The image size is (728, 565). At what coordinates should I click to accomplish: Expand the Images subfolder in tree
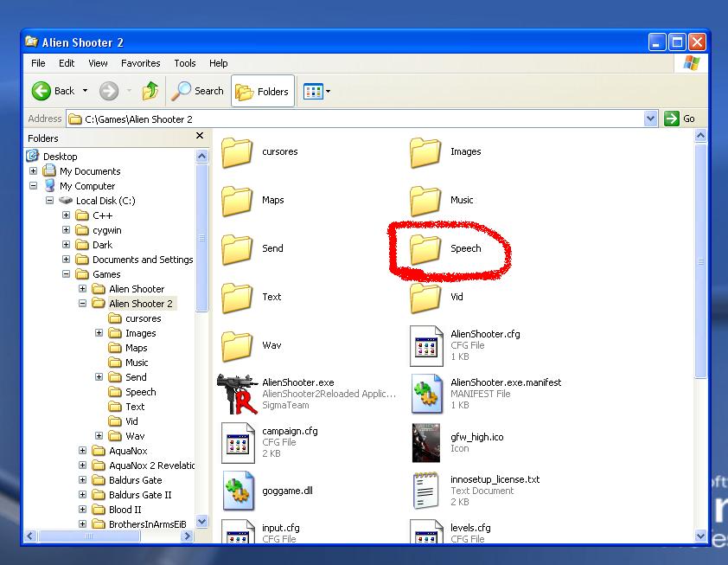99,332
